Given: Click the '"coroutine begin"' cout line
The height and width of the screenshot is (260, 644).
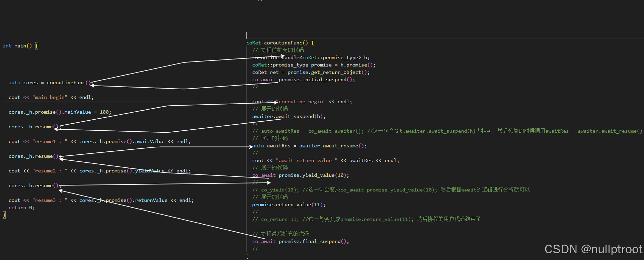Looking at the screenshot, I should (302, 102).
